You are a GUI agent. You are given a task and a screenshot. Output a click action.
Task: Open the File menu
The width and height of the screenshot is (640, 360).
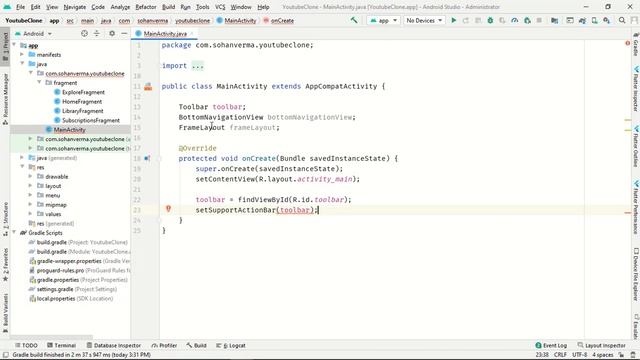coord(20,7)
